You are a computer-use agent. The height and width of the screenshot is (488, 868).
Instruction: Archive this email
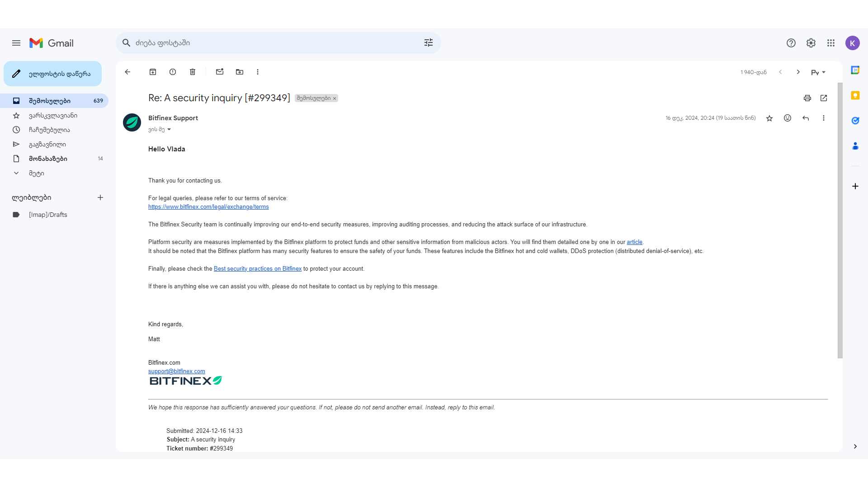tap(153, 72)
